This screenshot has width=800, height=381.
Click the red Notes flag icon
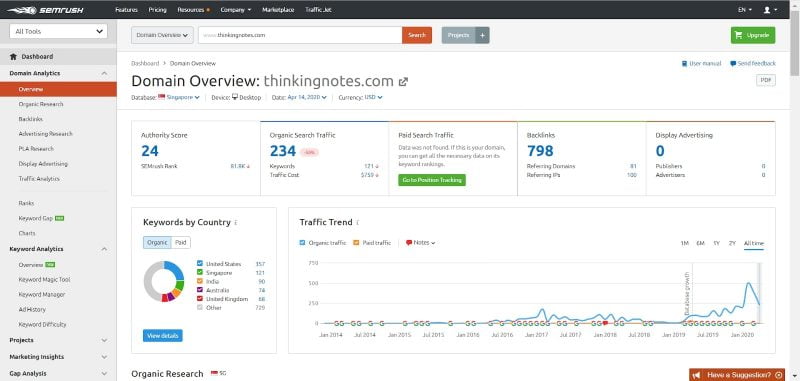(409, 243)
